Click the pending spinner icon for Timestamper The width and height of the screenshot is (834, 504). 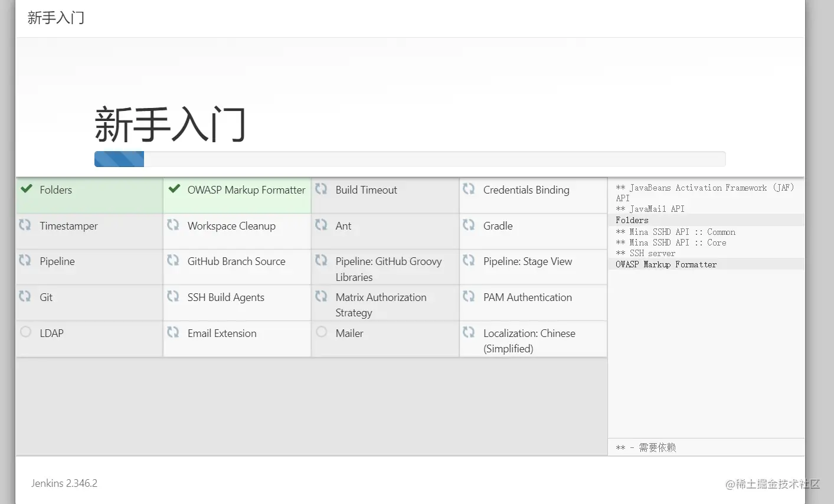point(25,225)
